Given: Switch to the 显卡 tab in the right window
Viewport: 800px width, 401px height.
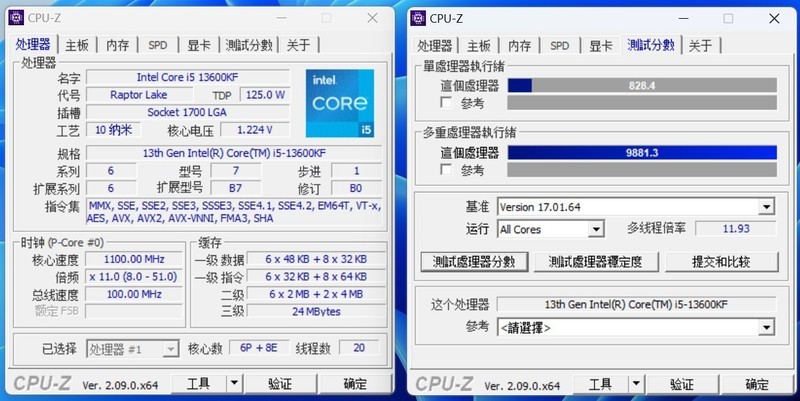Looking at the screenshot, I should [x=601, y=46].
